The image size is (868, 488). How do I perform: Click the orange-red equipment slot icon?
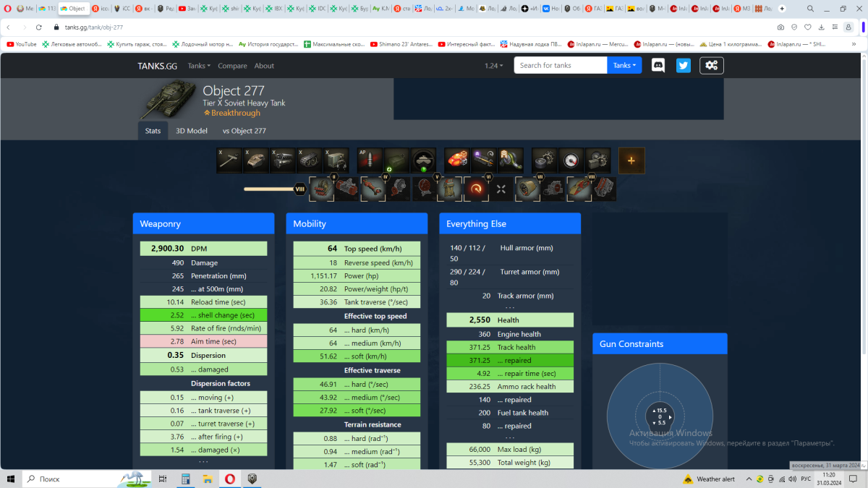[457, 160]
